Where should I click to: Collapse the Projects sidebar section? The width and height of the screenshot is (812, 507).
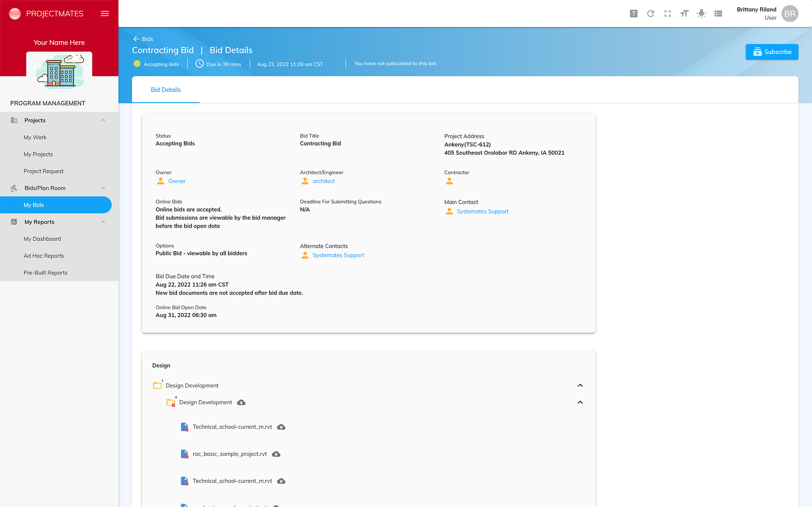pyautogui.click(x=103, y=120)
